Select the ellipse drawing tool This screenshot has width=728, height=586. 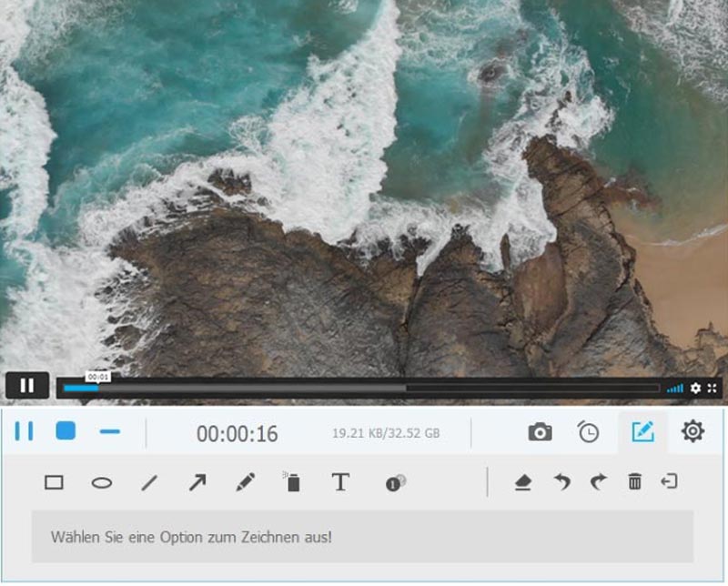click(102, 482)
